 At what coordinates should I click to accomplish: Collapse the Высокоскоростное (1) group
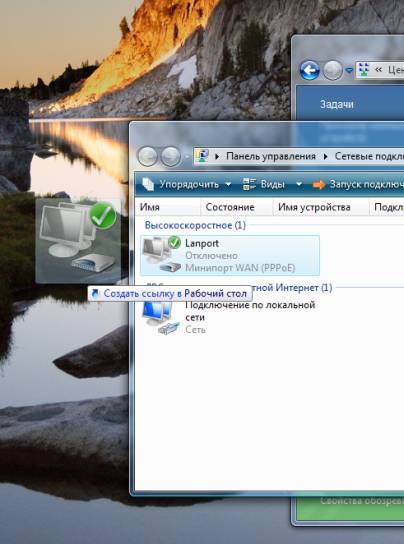coord(195,225)
